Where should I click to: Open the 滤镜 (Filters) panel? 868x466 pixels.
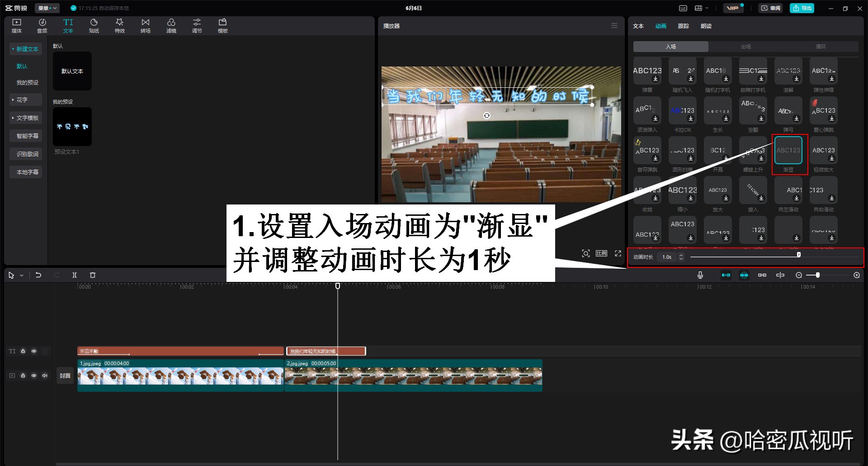click(171, 25)
